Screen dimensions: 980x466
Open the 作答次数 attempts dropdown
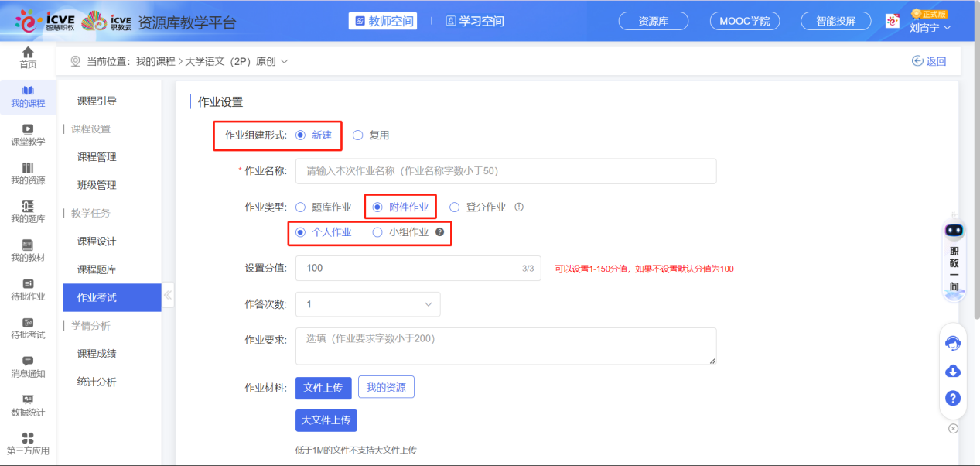coord(367,303)
